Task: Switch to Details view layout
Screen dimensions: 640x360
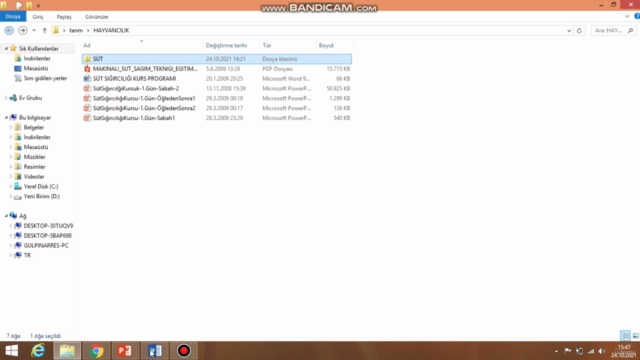Action: click(625, 336)
